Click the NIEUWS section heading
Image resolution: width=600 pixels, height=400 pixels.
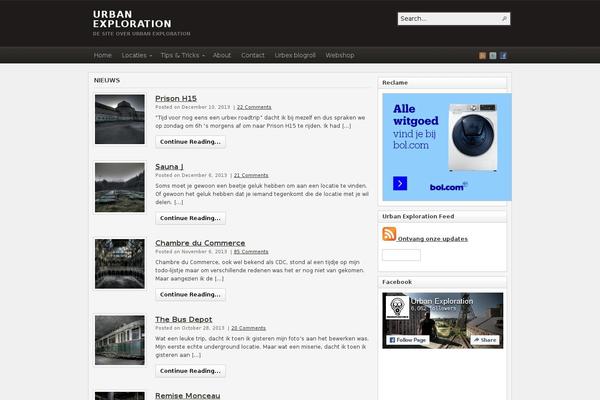click(107, 80)
